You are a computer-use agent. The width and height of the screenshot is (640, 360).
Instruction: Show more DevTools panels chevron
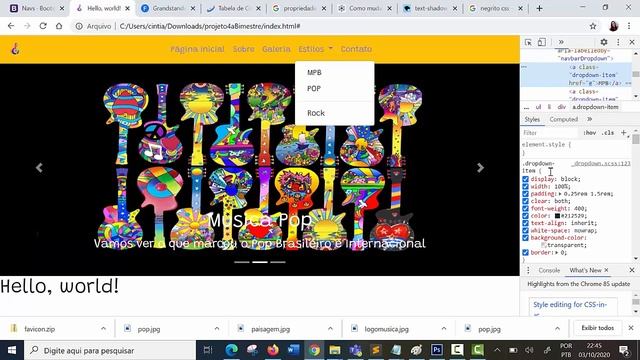tap(561, 42)
